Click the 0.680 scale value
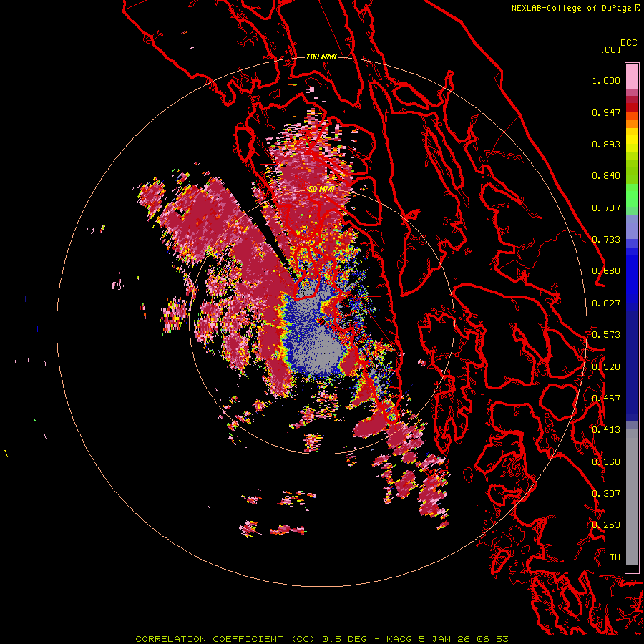The width and height of the screenshot is (644, 644). [x=606, y=271]
